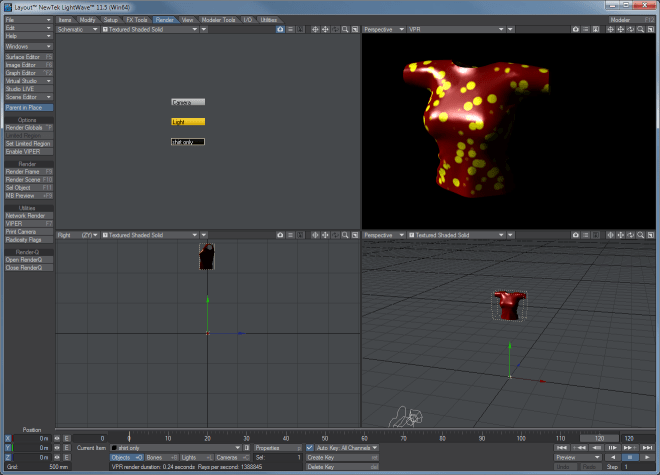
Task: Maximize the lower Perspective viewport
Action: [650, 235]
